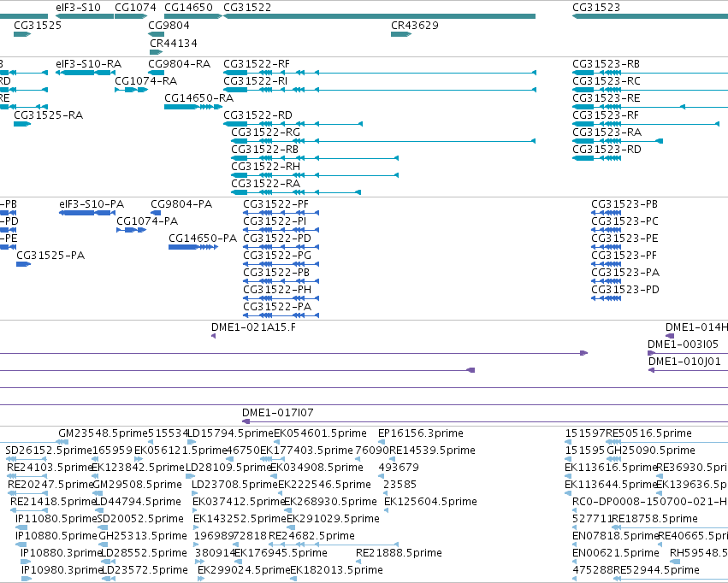Click the CG31522-RA transcript label

(x=266, y=184)
